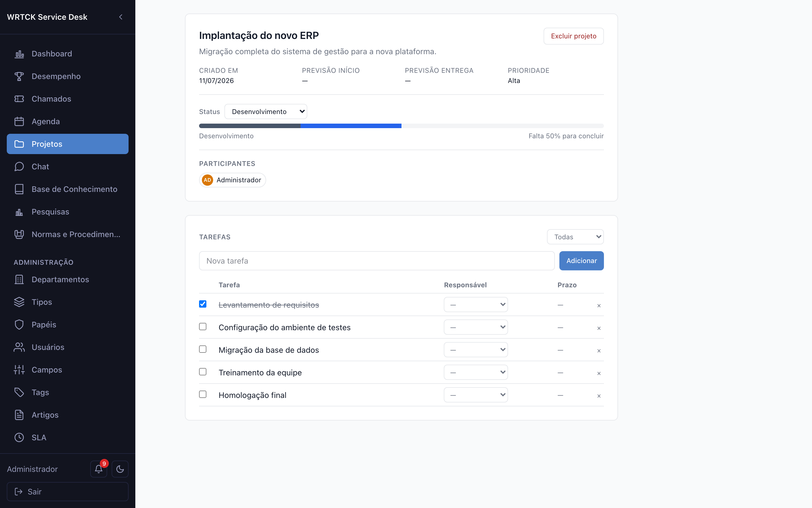Check Treinamento da equipe task
Image resolution: width=812 pixels, height=508 pixels.
203,372
